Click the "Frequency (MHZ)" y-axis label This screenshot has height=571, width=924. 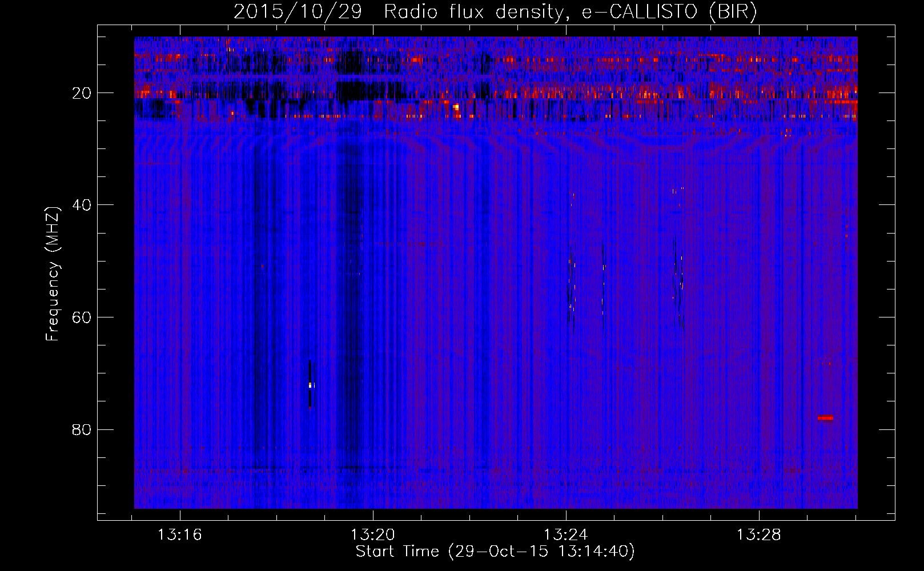point(53,274)
